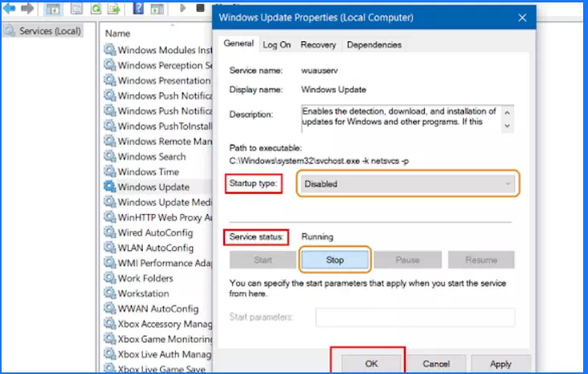
Task: Click gear icon beside Windows PushToInstall
Action: [x=109, y=125]
